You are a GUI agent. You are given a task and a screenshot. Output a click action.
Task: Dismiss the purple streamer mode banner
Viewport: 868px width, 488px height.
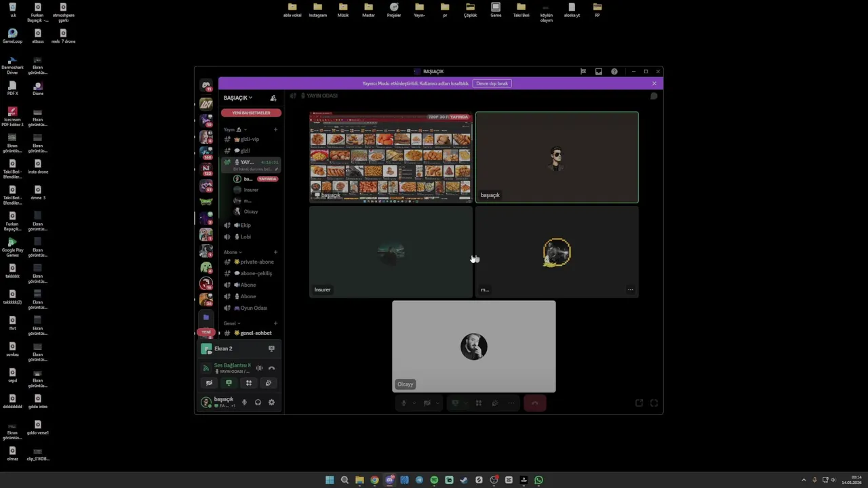point(654,83)
